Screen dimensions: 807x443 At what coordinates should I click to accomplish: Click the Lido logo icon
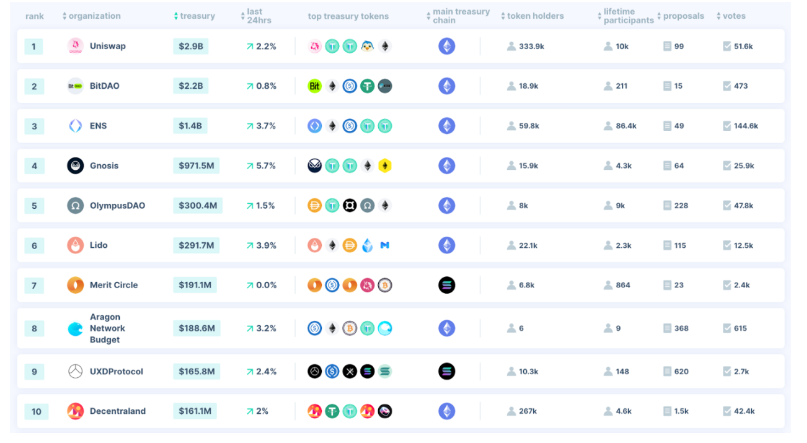75,245
